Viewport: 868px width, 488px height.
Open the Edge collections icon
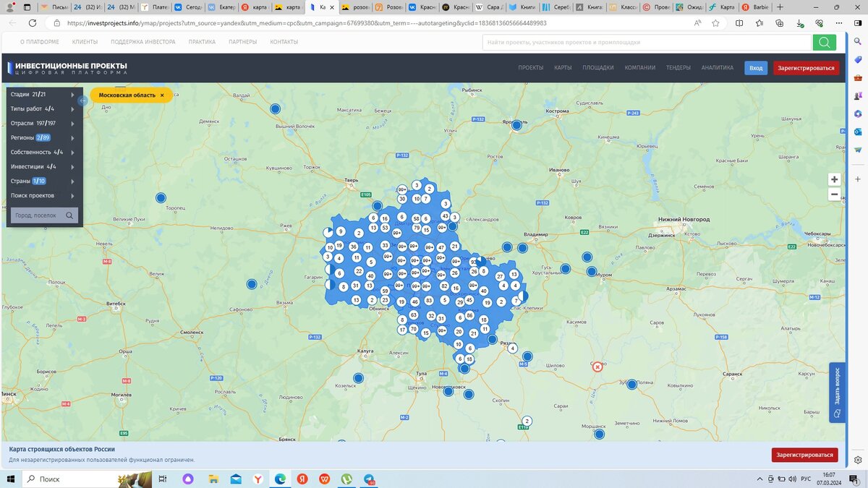point(780,22)
